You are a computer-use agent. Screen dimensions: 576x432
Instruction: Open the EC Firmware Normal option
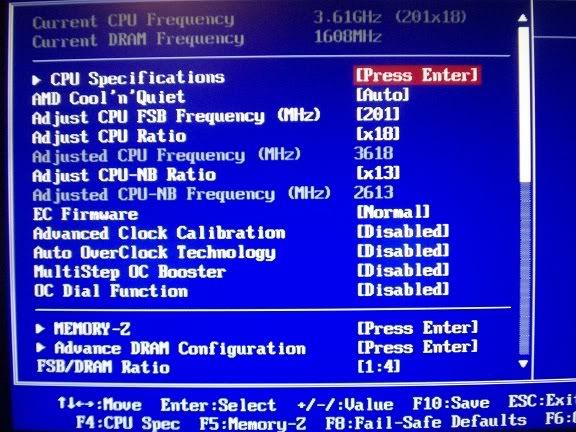coord(393,212)
